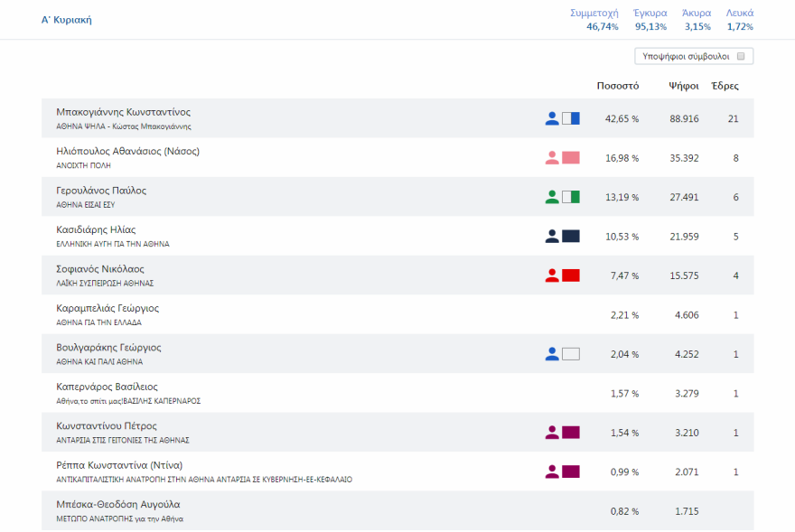This screenshot has height=532, width=795.
Task: Sort by Ψήφοι column header
Action: point(683,86)
